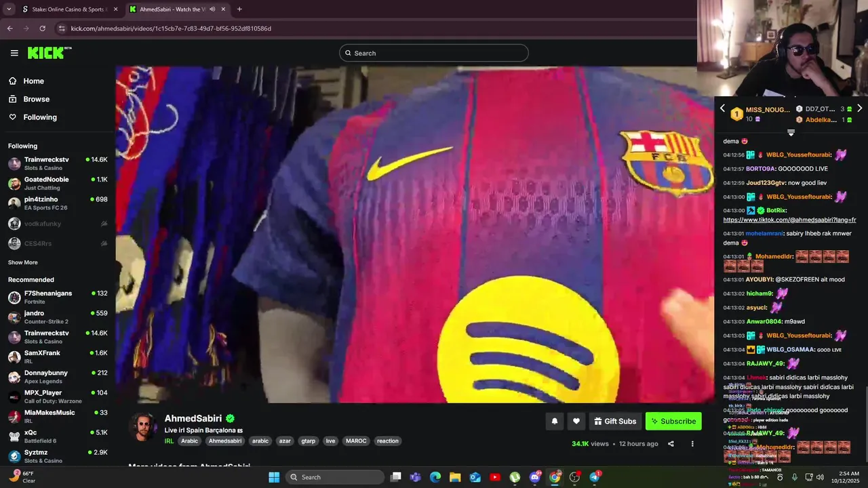Open Telegram from the taskbar
This screenshot has width=868, height=488.
pos(595,477)
